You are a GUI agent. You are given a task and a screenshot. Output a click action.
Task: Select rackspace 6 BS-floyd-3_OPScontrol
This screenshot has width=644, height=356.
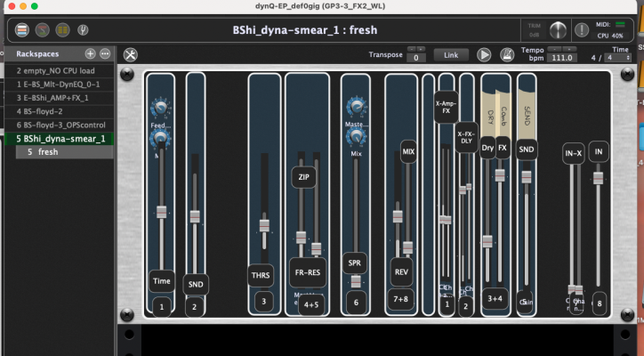(59, 125)
